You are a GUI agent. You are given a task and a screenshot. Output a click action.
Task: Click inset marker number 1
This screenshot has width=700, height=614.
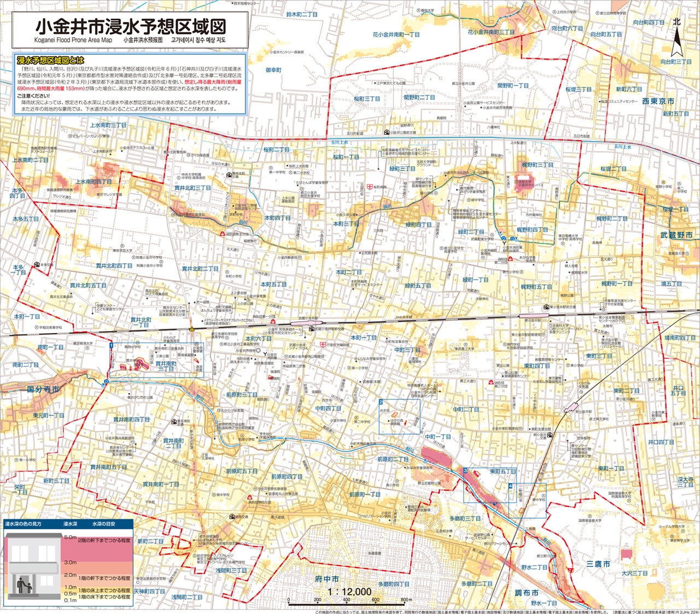click(x=111, y=346)
